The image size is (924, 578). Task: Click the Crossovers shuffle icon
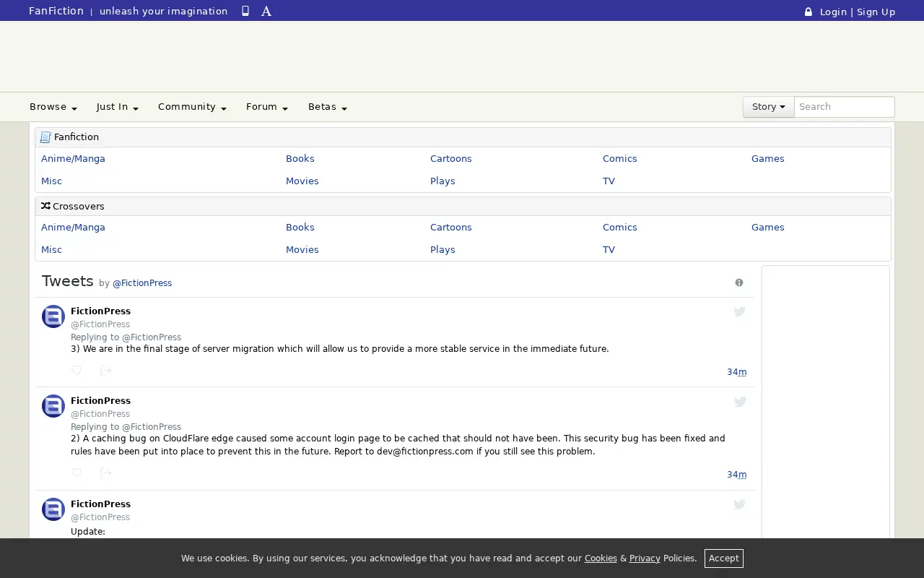click(x=45, y=206)
